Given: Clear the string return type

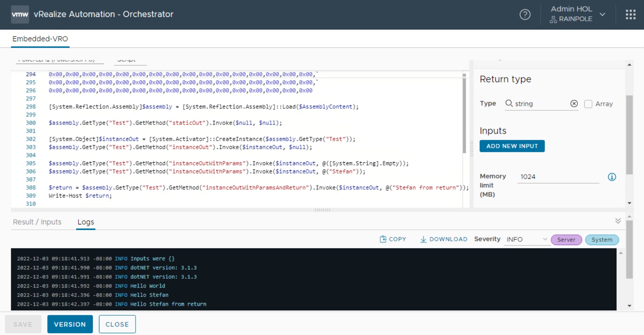Looking at the screenshot, I should [x=574, y=104].
